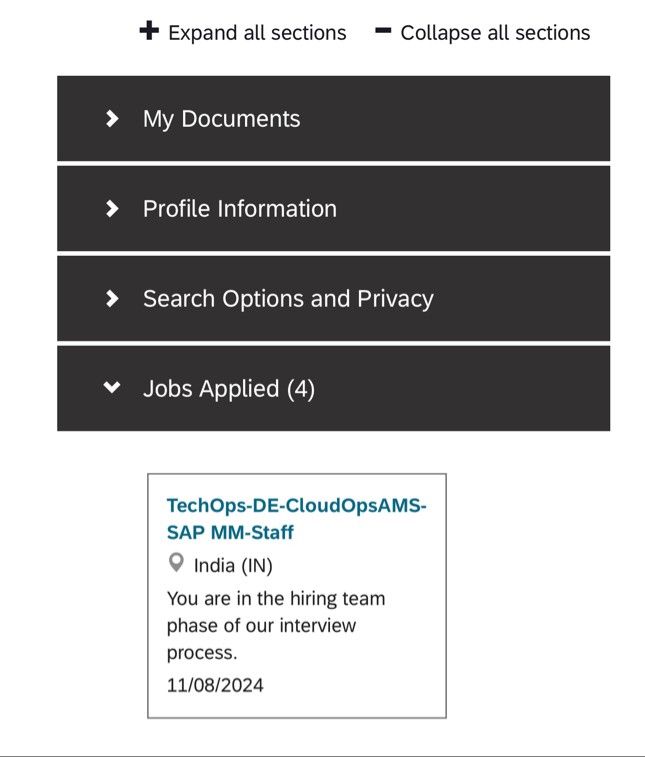Select the Search Options and Privacy title

tap(288, 299)
